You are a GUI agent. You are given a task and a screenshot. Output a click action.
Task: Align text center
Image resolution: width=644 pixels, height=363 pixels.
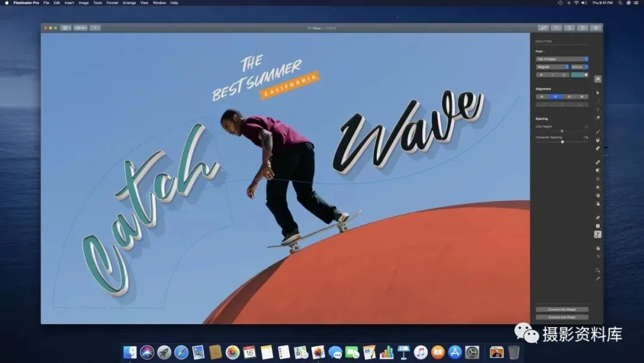click(x=555, y=97)
